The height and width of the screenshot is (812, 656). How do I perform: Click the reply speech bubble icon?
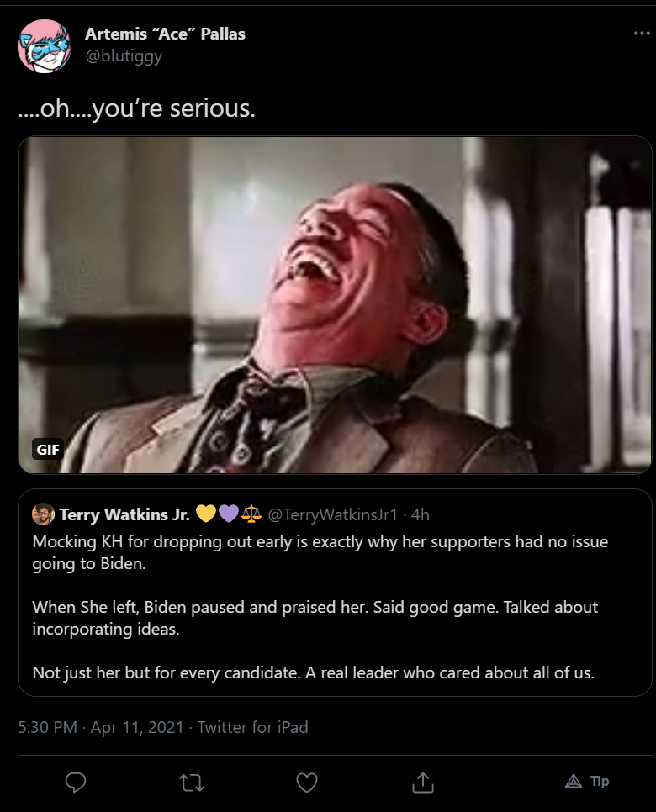76,782
